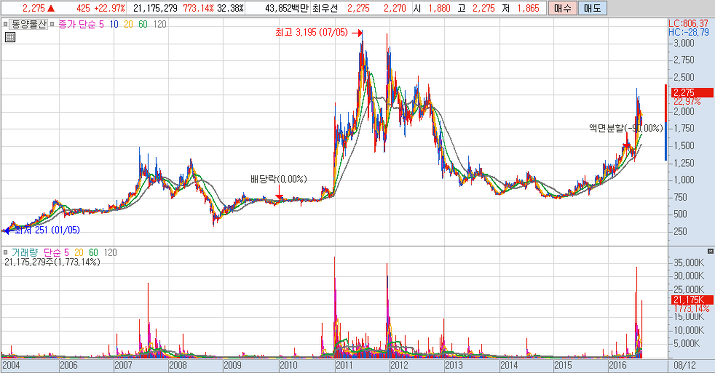Click the 2008 year label on time axis
This screenshot has height=373, width=715.
pyautogui.click(x=178, y=366)
